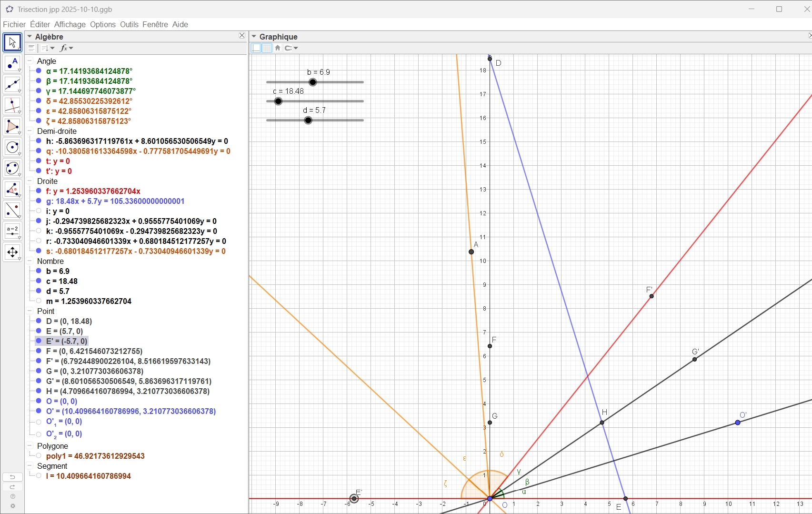Collapse the Angle group in Algèbre

click(30, 61)
